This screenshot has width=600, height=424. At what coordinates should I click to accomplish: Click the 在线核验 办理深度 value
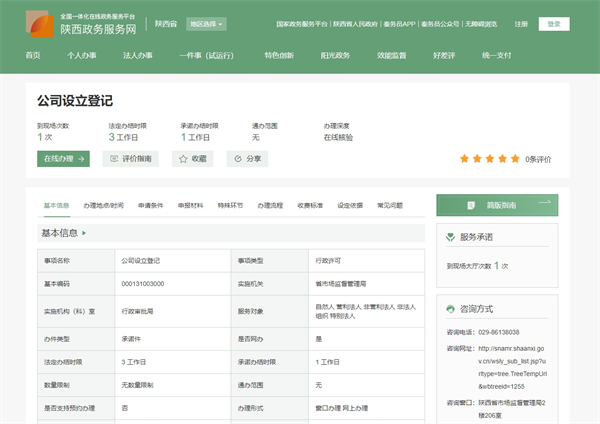click(x=338, y=137)
